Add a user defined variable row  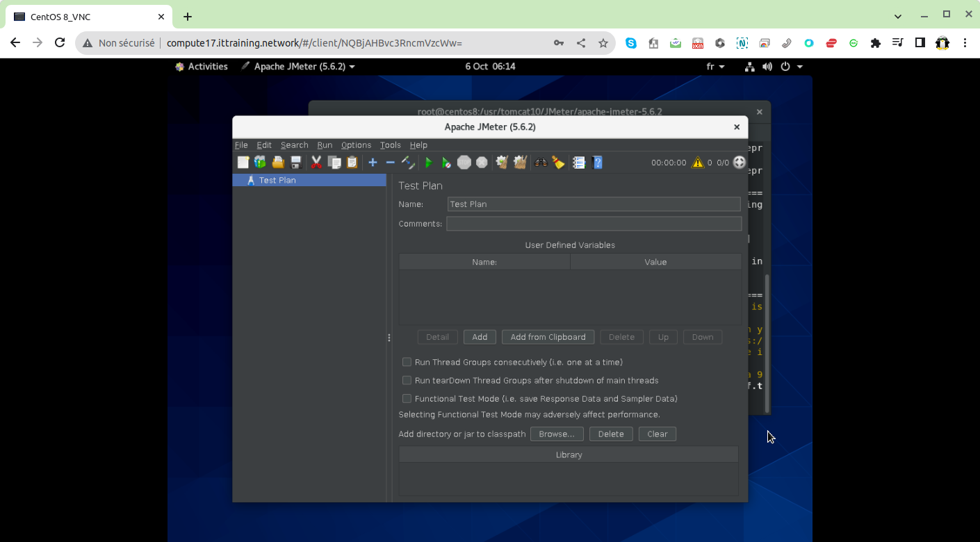[480, 337]
